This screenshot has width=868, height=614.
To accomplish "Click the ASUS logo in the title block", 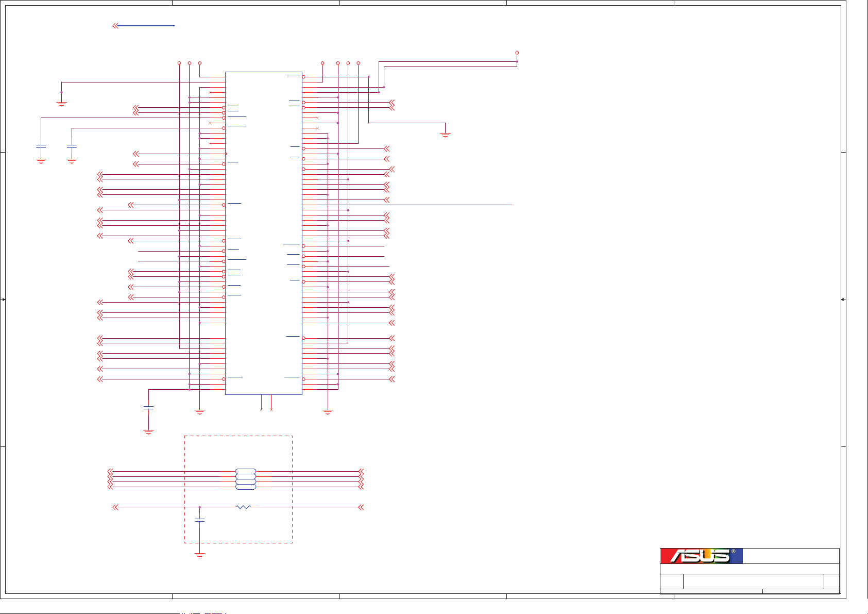I will tap(701, 556).
